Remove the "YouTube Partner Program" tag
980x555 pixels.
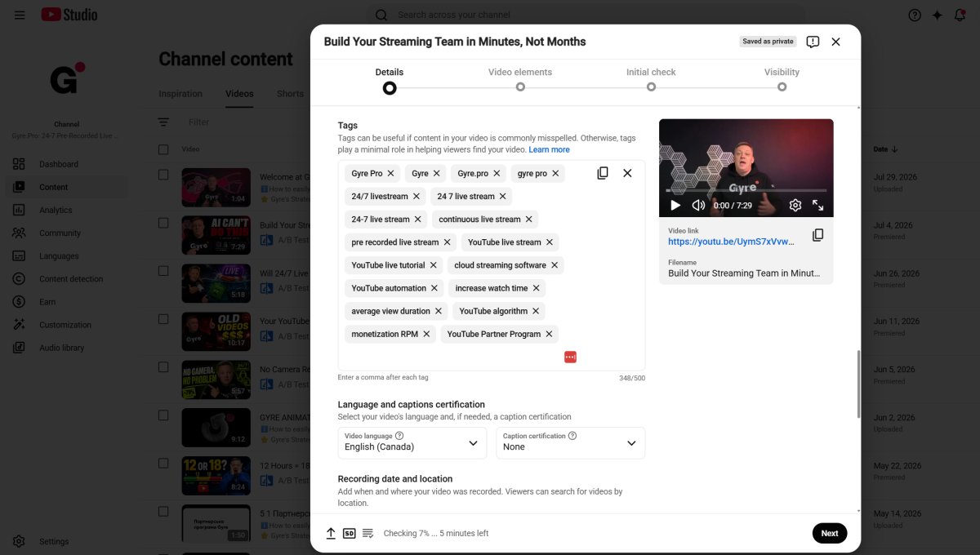click(x=550, y=334)
